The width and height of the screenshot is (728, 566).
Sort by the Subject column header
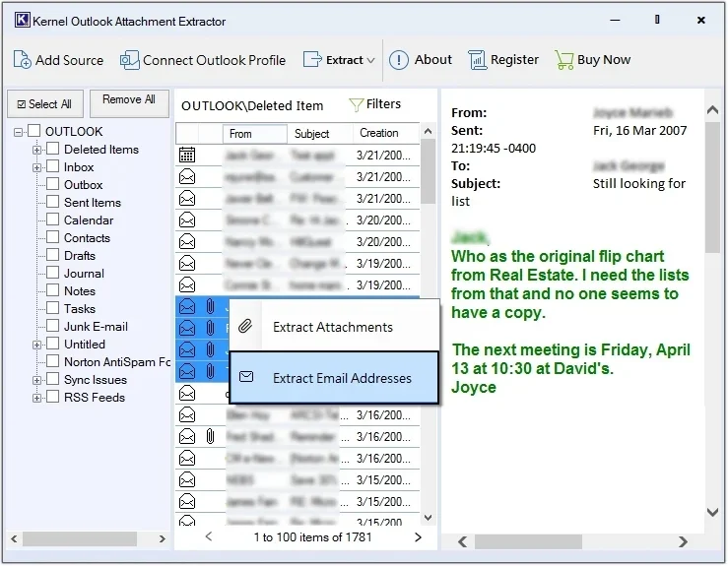pos(320,134)
